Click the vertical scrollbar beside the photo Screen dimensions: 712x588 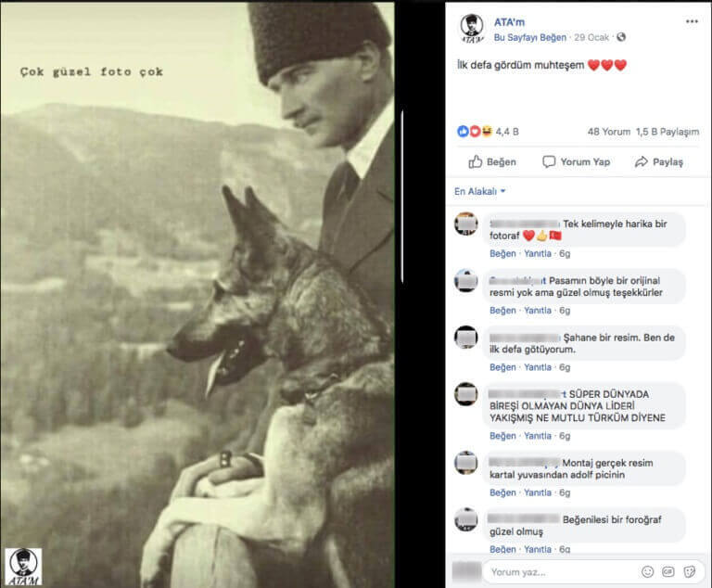tap(402, 197)
